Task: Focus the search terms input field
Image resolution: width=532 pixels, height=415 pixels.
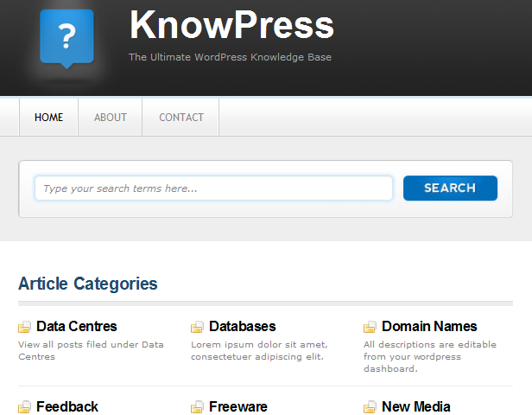Action: pos(214,188)
